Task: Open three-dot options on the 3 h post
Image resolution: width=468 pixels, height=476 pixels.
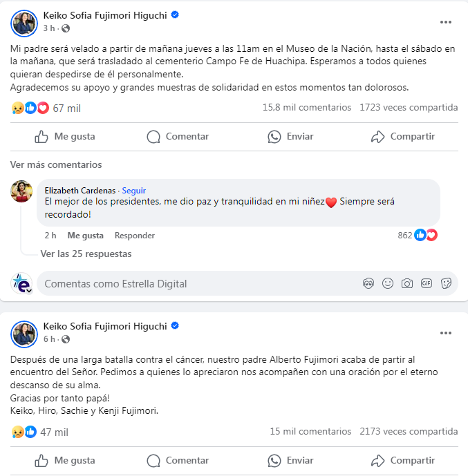Action: click(445, 22)
